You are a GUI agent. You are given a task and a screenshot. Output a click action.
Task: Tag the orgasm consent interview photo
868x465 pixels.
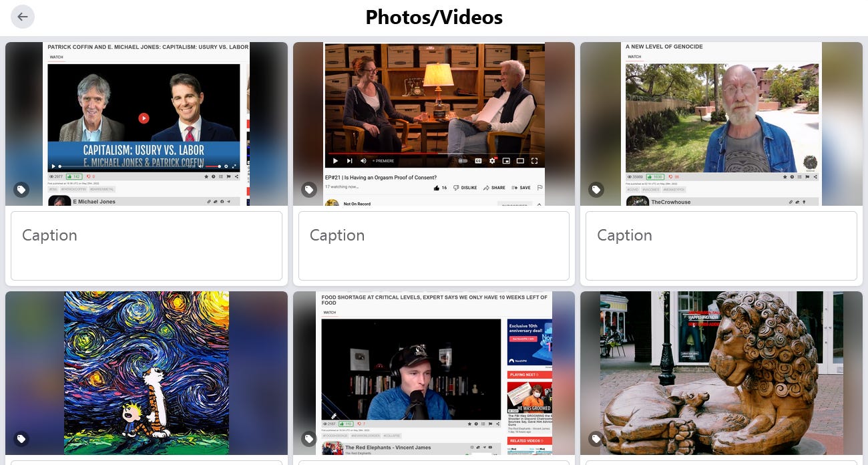pos(309,190)
